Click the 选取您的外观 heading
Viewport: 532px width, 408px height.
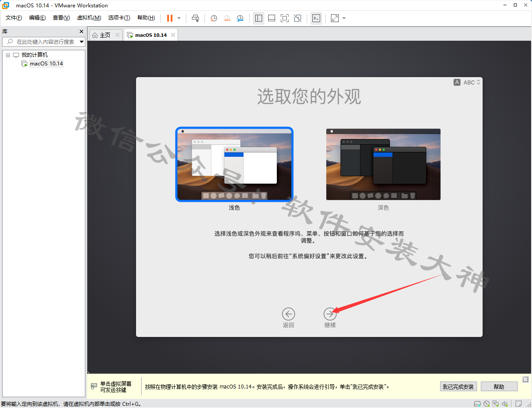(309, 97)
